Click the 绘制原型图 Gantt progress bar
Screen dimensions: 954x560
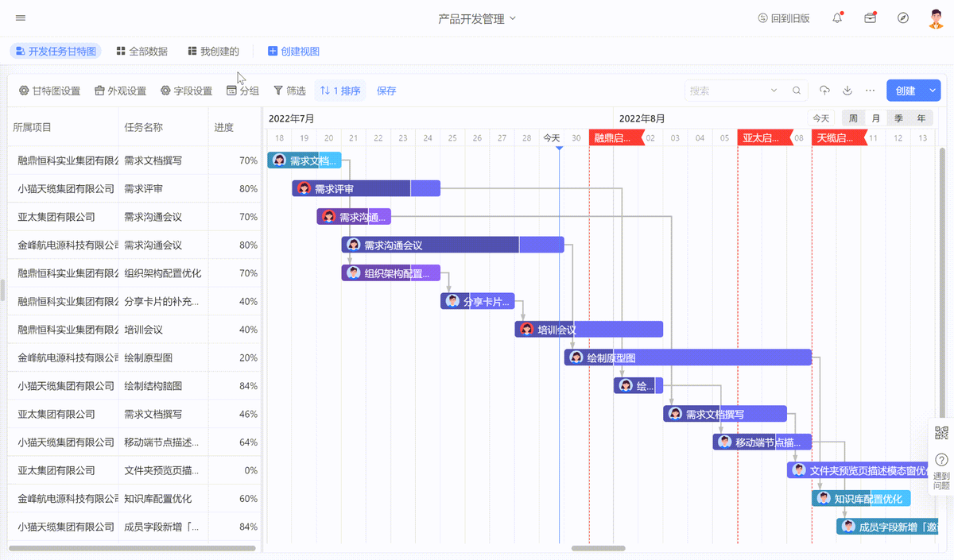click(688, 358)
